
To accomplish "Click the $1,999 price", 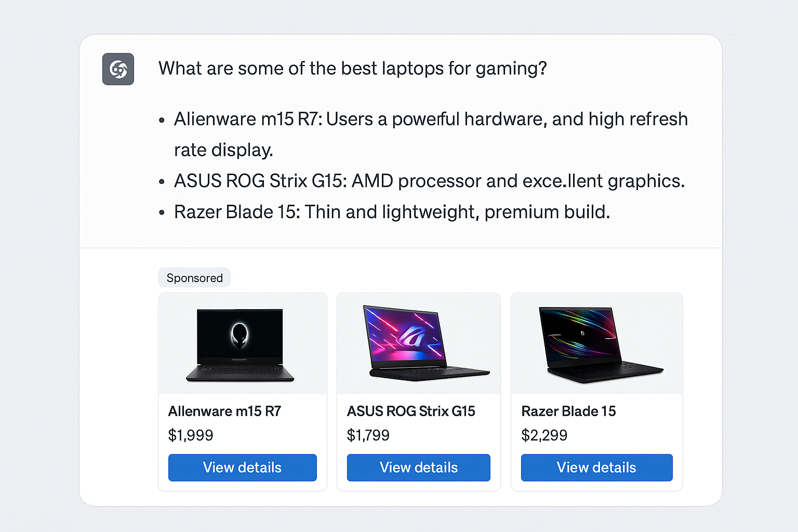I will pos(191,435).
